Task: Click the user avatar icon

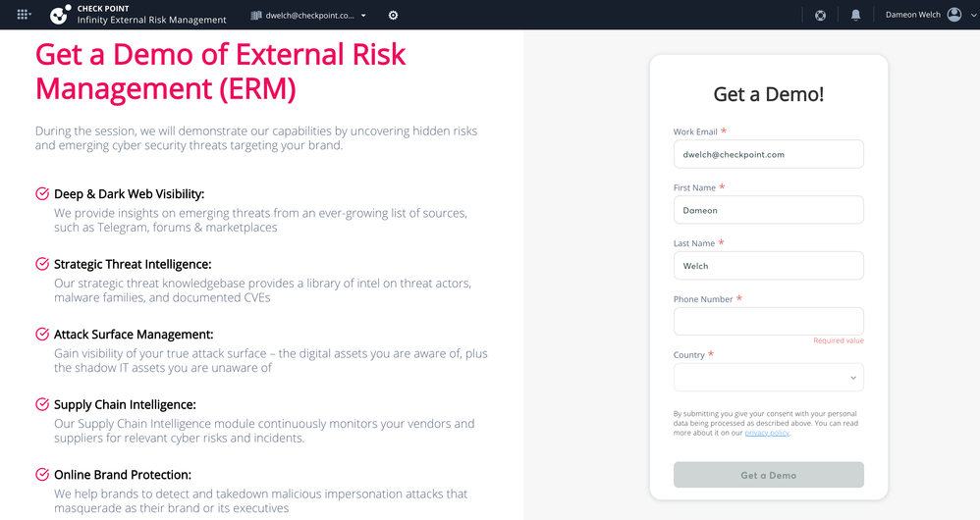Action: point(954,15)
